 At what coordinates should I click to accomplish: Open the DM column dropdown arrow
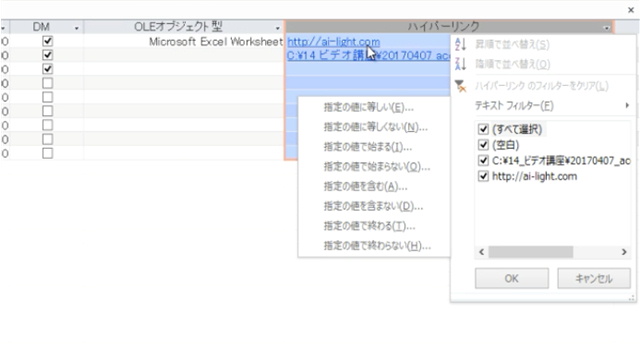click(x=76, y=28)
